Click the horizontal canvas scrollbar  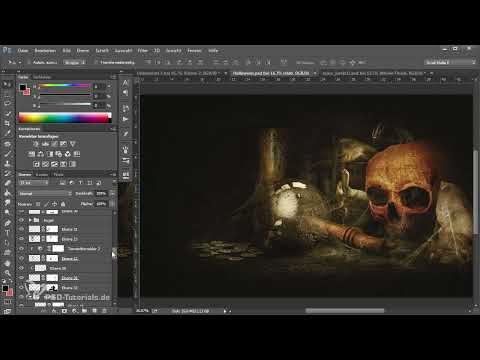(345, 311)
